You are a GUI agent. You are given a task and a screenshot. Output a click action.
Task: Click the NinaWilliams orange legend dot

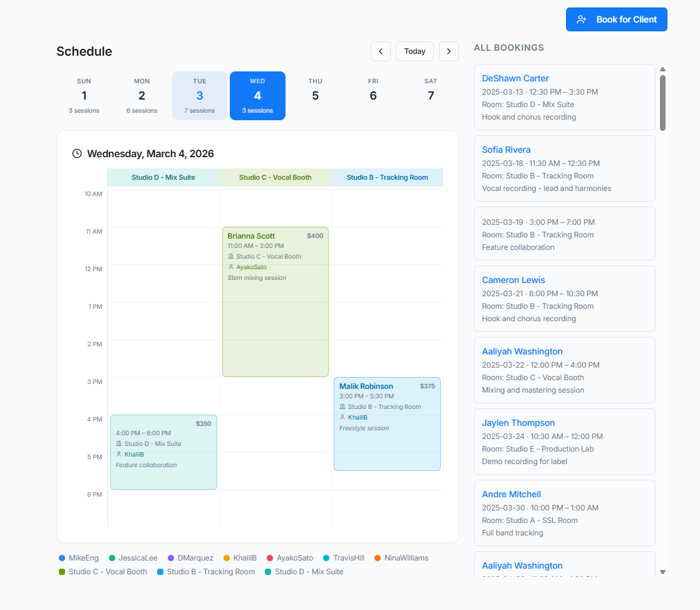pos(378,558)
